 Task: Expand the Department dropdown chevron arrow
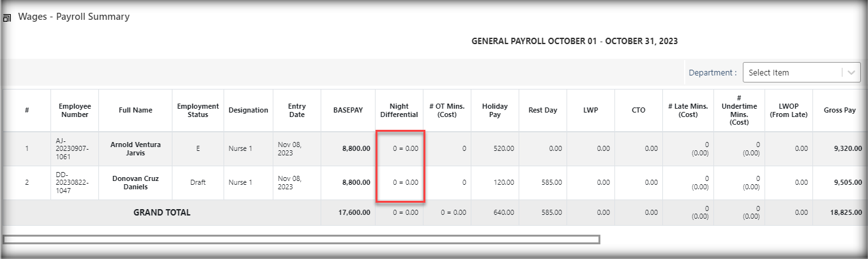pyautogui.click(x=851, y=73)
